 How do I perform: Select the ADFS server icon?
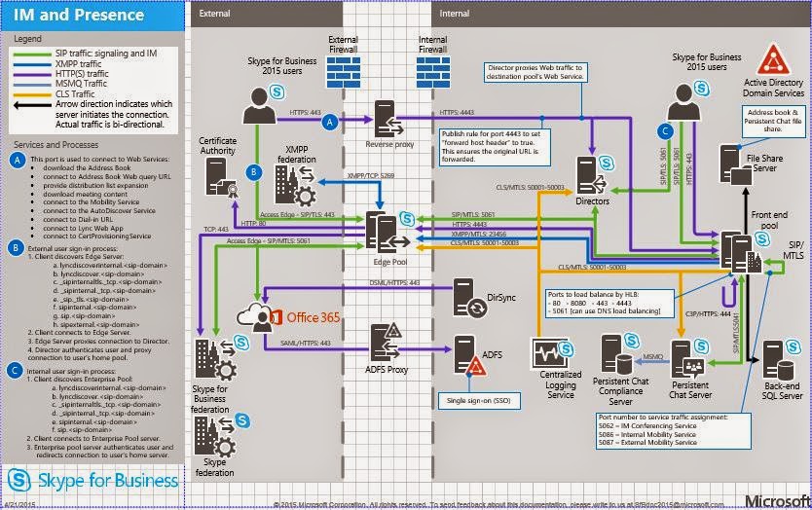[469, 355]
